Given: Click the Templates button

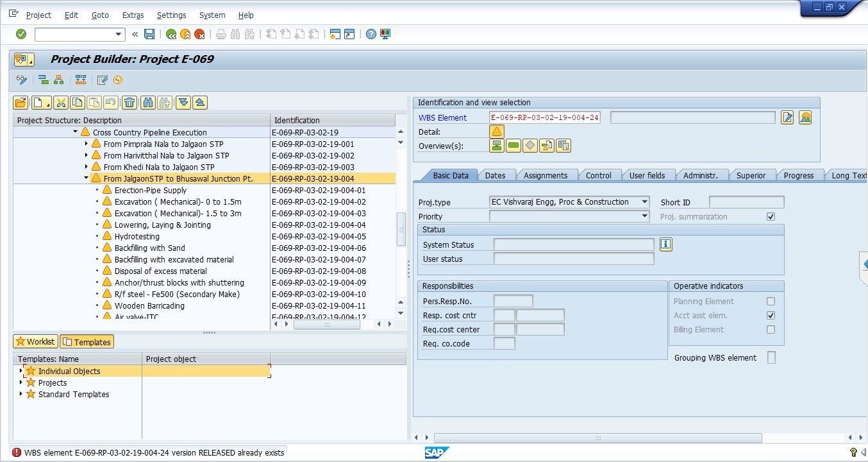Looking at the screenshot, I should click(x=87, y=342).
